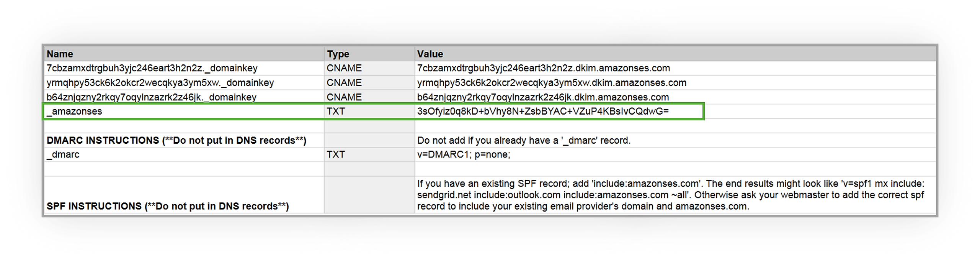The image size is (980, 261).
Task: Click the 7cbzamxdtrgbuh3yjc246eart3h2n2z._domainkey name cell
Action: click(x=184, y=68)
